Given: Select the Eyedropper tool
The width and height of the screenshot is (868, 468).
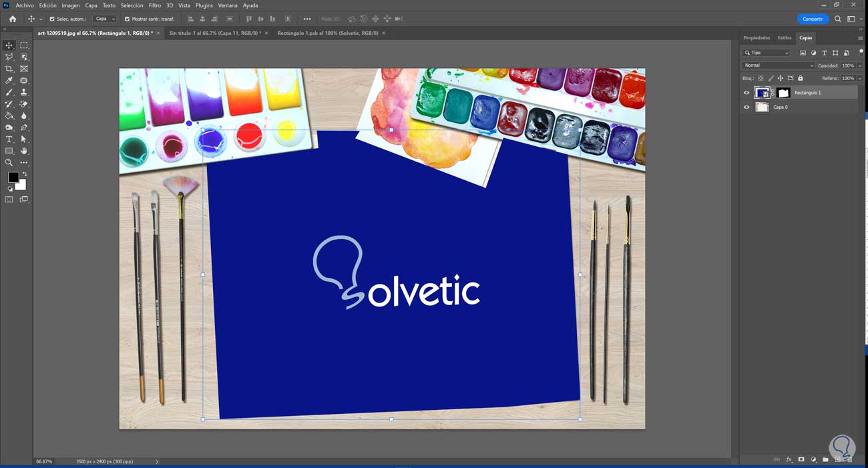Looking at the screenshot, I should click(9, 81).
